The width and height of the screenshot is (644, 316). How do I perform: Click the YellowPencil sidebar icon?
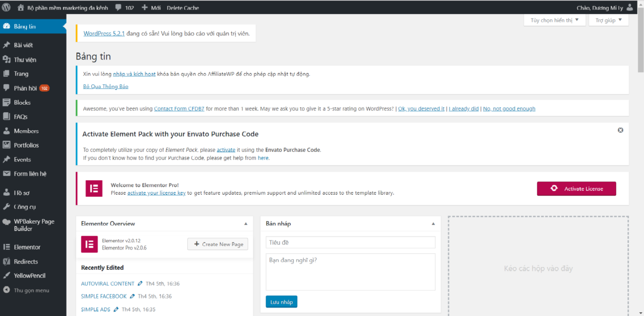pyautogui.click(x=6, y=275)
